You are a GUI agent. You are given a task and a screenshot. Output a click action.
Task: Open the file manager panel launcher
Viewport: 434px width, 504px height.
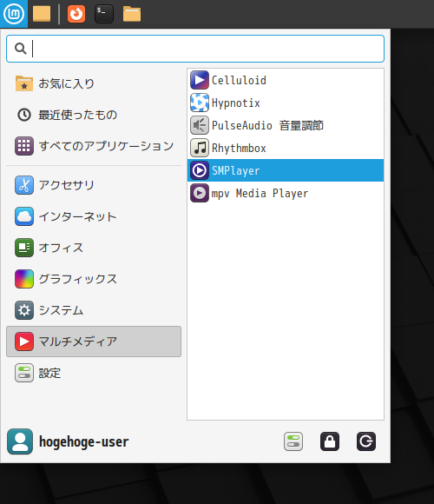click(x=132, y=14)
